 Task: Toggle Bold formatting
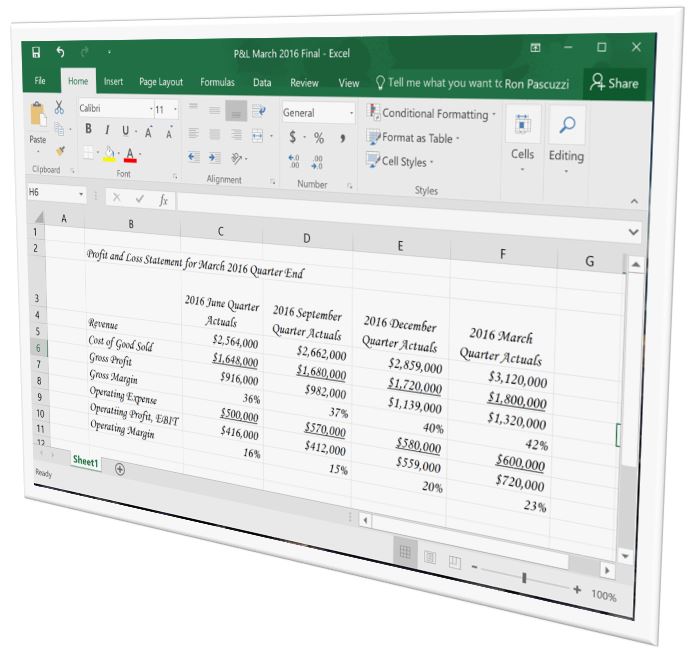pyautogui.click(x=88, y=130)
